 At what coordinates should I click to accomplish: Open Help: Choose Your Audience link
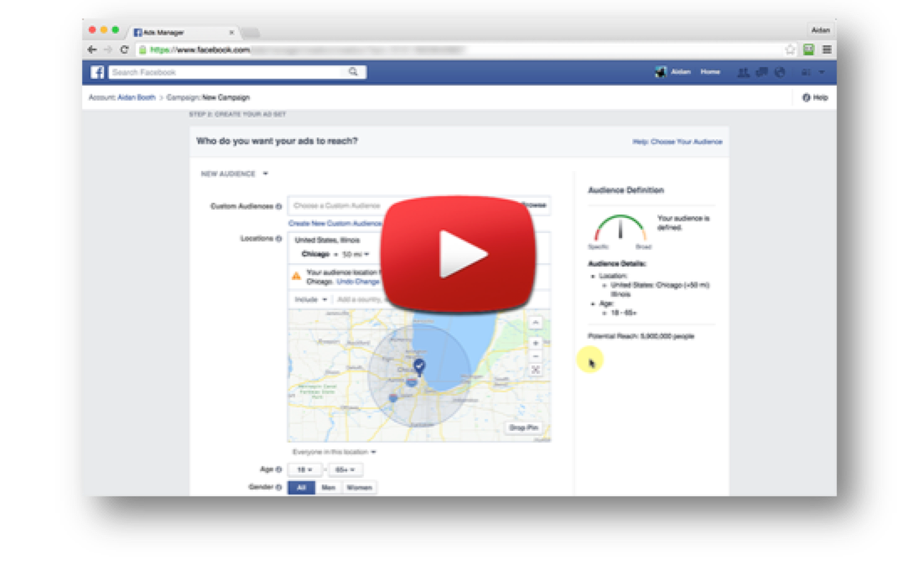[x=677, y=142]
